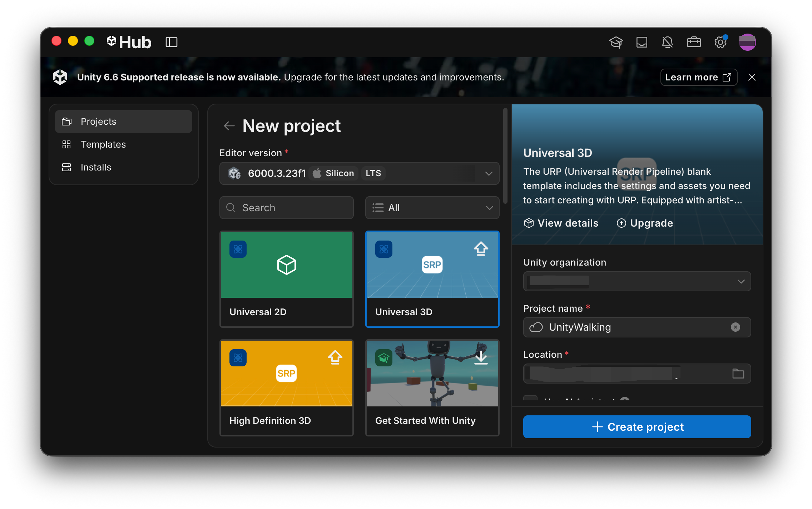The height and width of the screenshot is (509, 812).
Task: Click the Learn more button in the banner
Action: [698, 77]
